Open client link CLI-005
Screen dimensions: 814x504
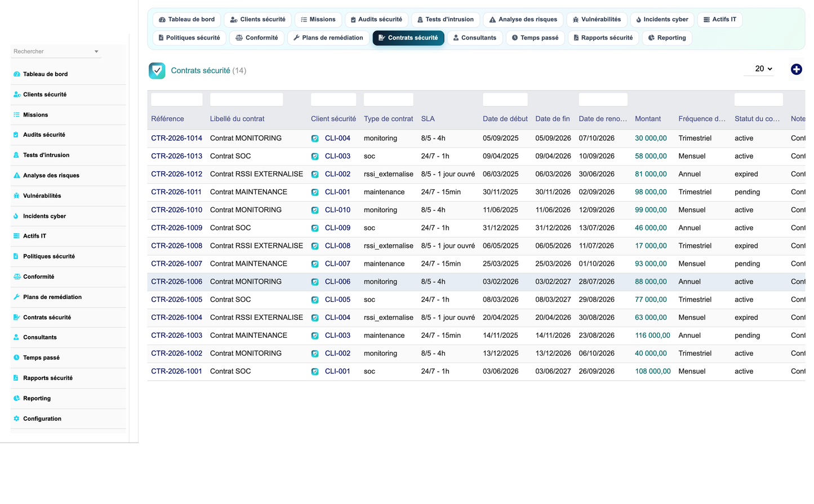tap(337, 300)
